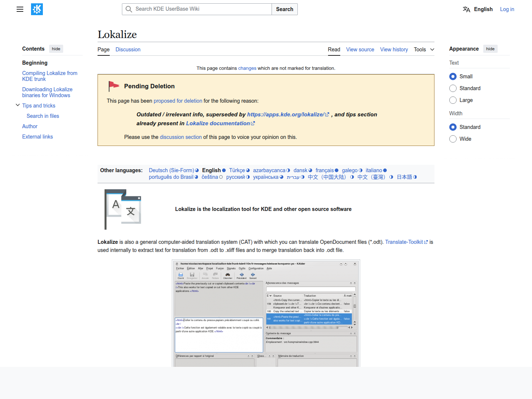Select Wide width option
The height and width of the screenshot is (399, 532).
[453, 139]
